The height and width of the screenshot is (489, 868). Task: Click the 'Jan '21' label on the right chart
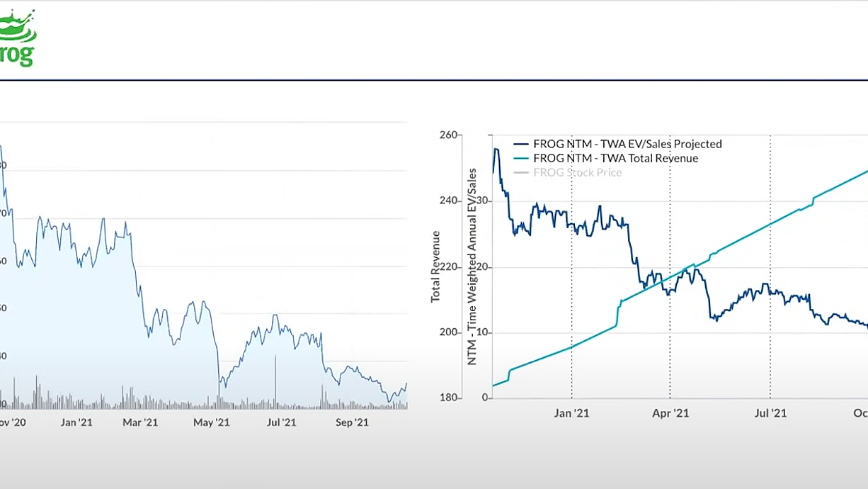point(571,413)
